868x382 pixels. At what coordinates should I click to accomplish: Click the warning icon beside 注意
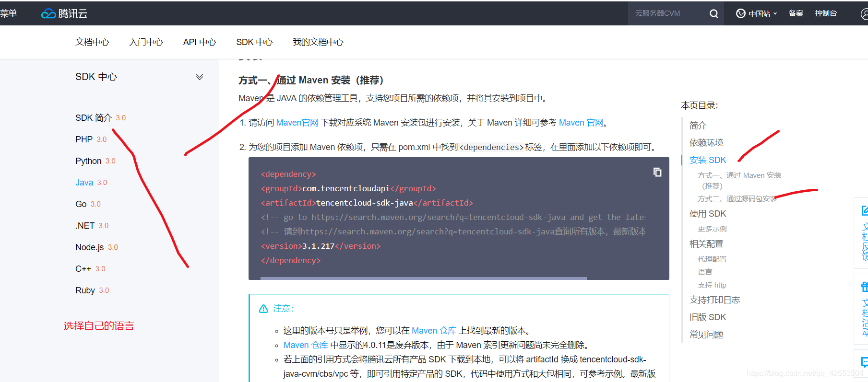coord(263,309)
